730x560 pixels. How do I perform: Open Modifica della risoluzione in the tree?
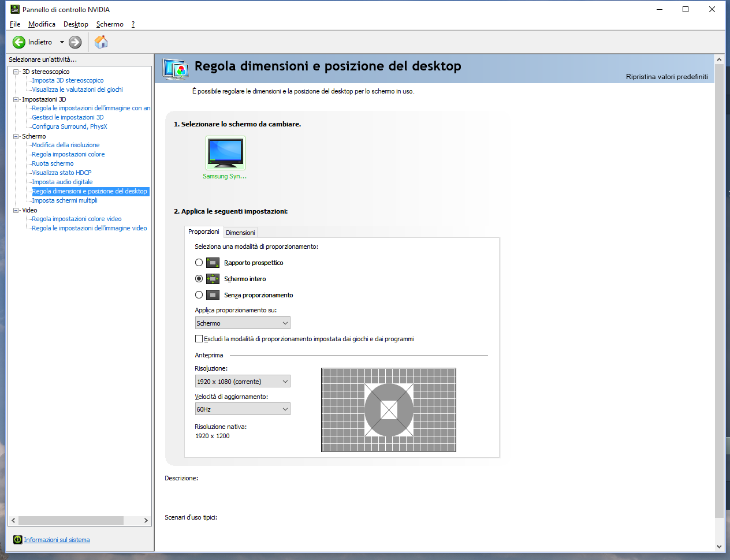66,145
